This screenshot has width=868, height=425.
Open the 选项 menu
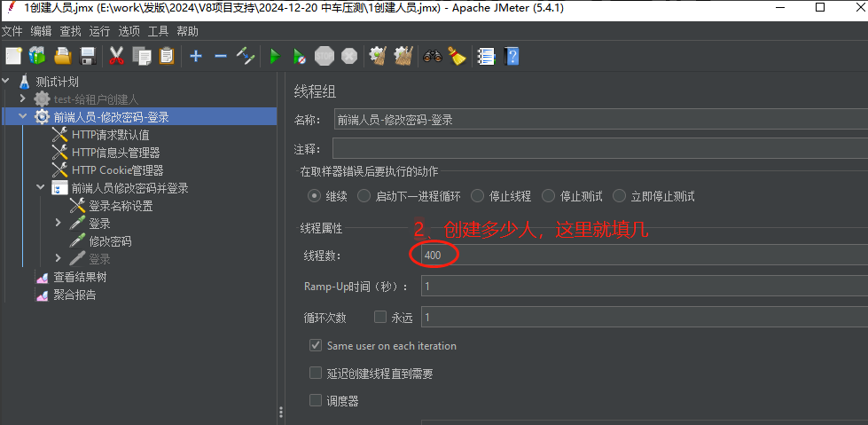pos(129,32)
